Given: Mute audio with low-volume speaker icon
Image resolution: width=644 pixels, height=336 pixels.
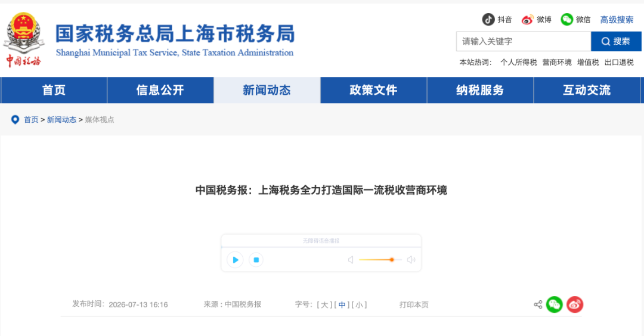Looking at the screenshot, I should (x=351, y=260).
